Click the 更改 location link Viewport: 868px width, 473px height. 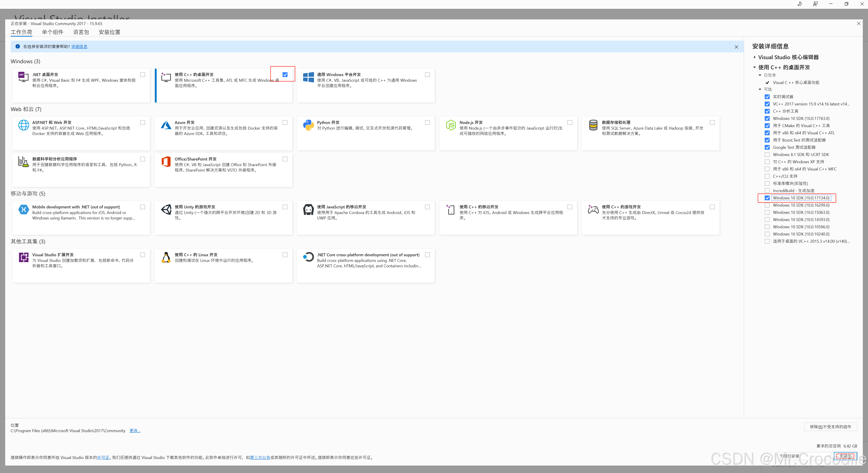135,431
